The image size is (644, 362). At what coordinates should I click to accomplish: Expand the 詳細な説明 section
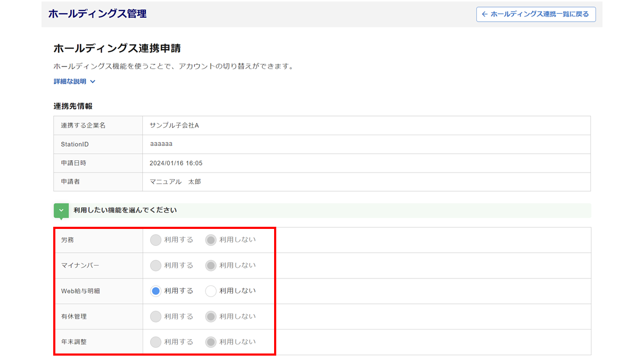75,81
